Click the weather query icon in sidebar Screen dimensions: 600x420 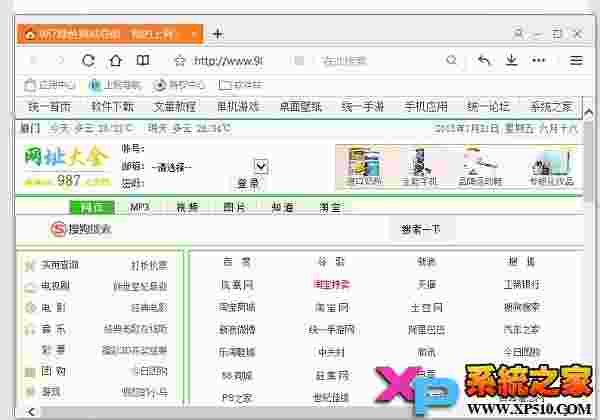pos(30,265)
